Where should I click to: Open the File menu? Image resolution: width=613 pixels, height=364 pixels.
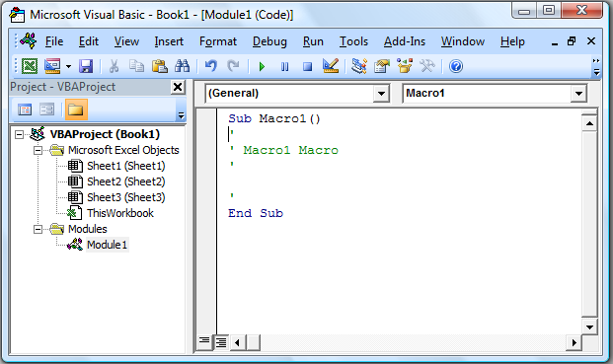(x=54, y=41)
